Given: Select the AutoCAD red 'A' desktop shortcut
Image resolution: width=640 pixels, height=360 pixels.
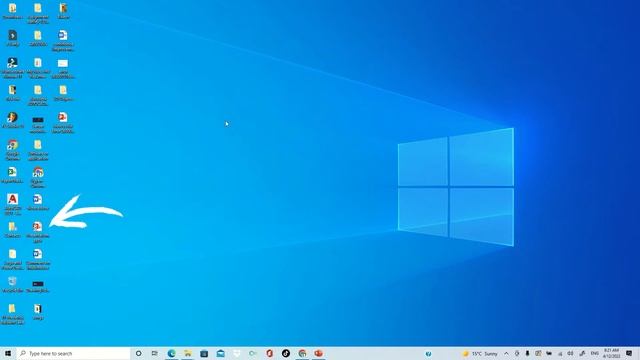Looking at the screenshot, I should click(13, 205).
